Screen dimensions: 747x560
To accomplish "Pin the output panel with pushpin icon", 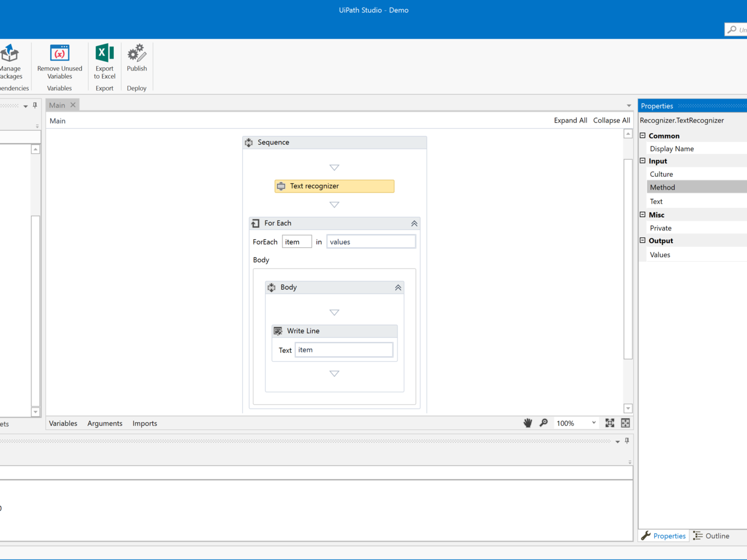I will (x=627, y=441).
